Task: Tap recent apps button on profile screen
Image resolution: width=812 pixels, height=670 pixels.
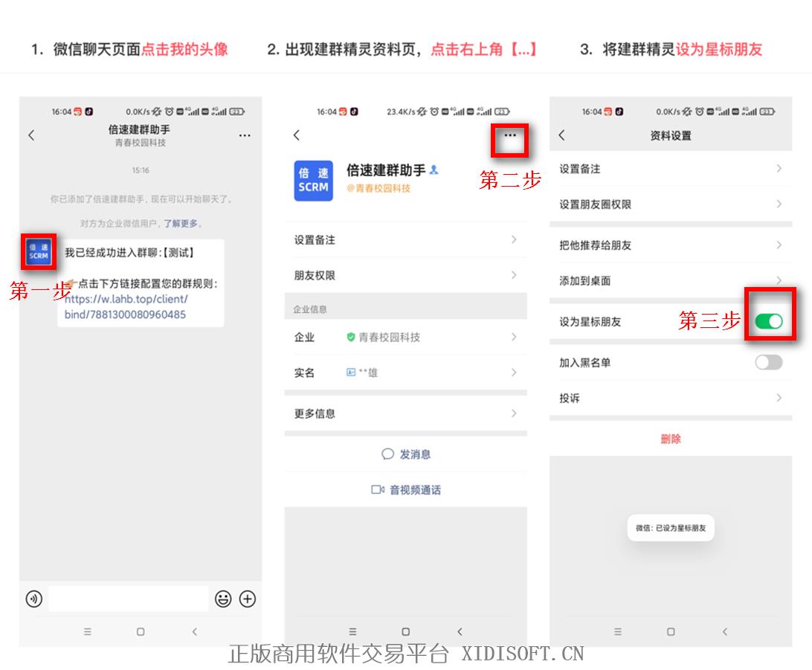Action: tap(352, 631)
